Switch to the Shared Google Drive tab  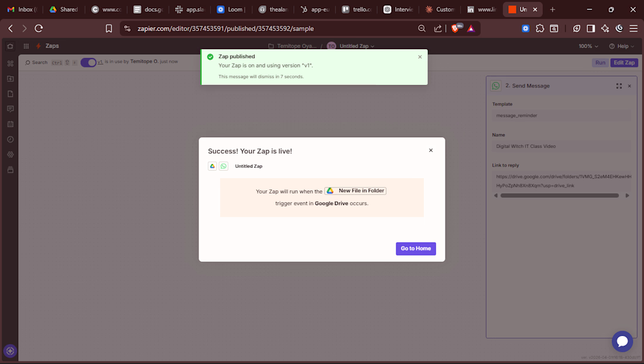point(64,9)
